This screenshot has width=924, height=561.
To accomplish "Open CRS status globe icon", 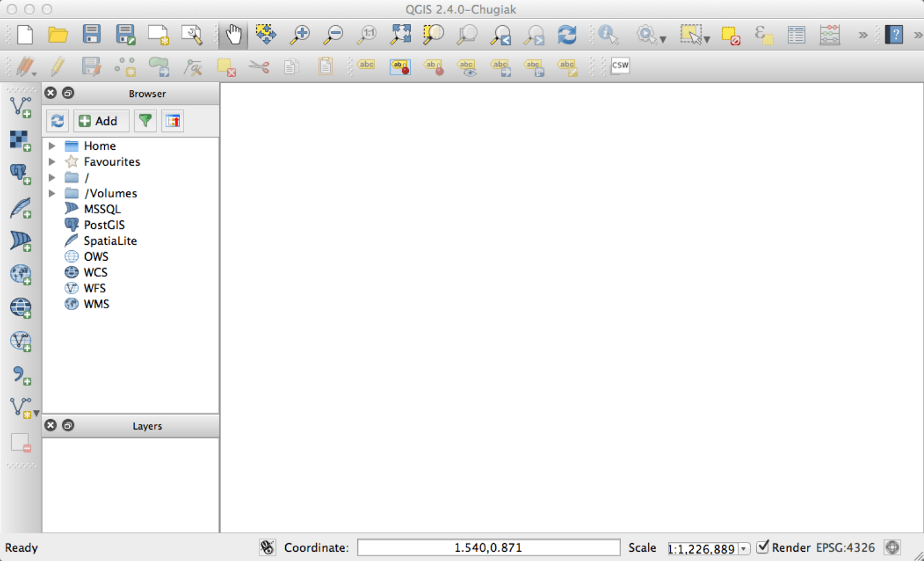I will [893, 547].
